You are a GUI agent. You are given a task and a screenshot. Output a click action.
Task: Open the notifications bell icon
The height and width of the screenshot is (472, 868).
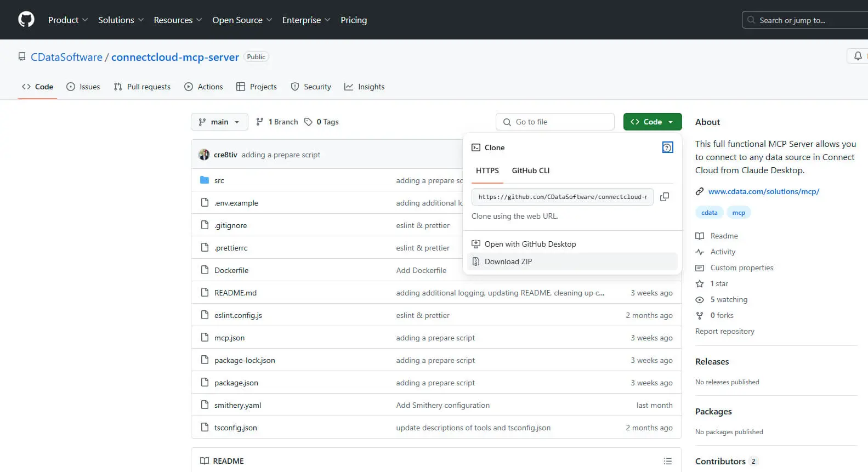click(858, 56)
